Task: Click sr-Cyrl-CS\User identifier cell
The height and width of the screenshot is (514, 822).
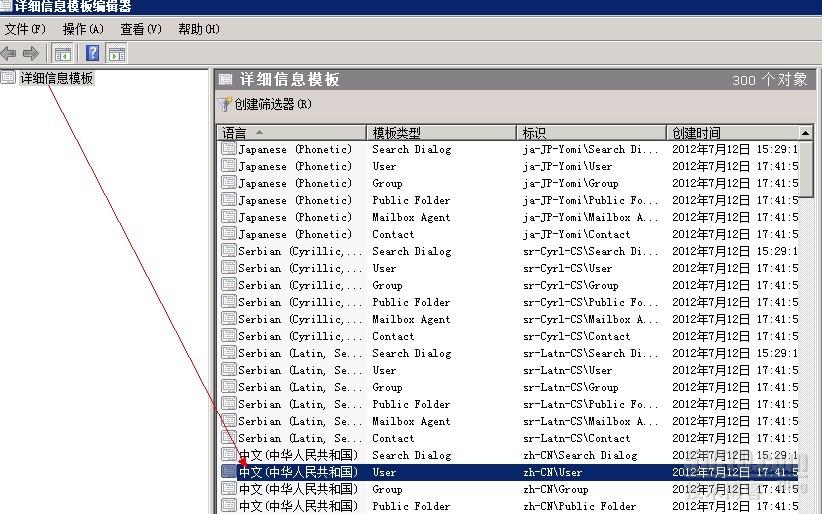Action: click(x=567, y=268)
